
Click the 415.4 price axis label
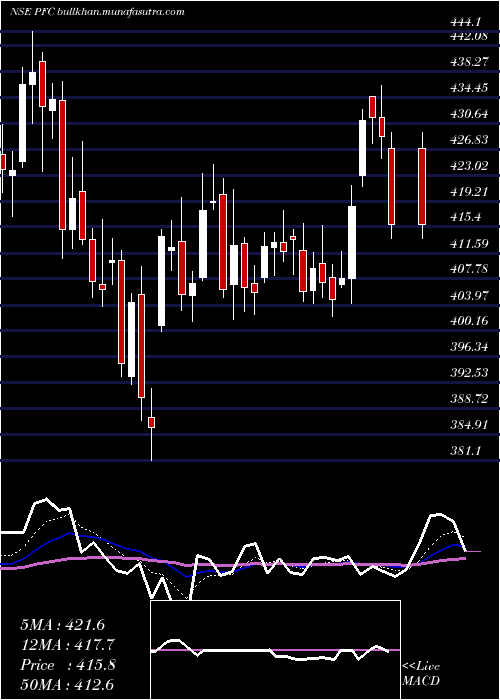point(465,217)
